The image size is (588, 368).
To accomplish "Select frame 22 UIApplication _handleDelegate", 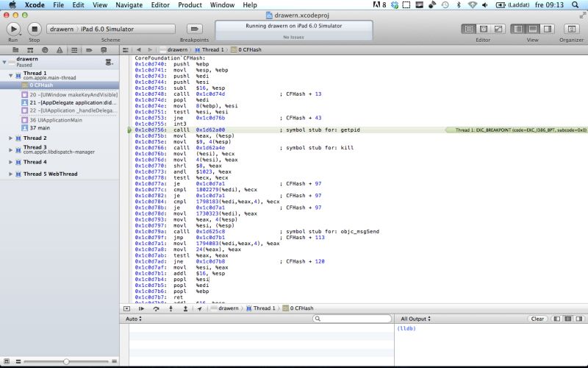I will tap(70, 111).
